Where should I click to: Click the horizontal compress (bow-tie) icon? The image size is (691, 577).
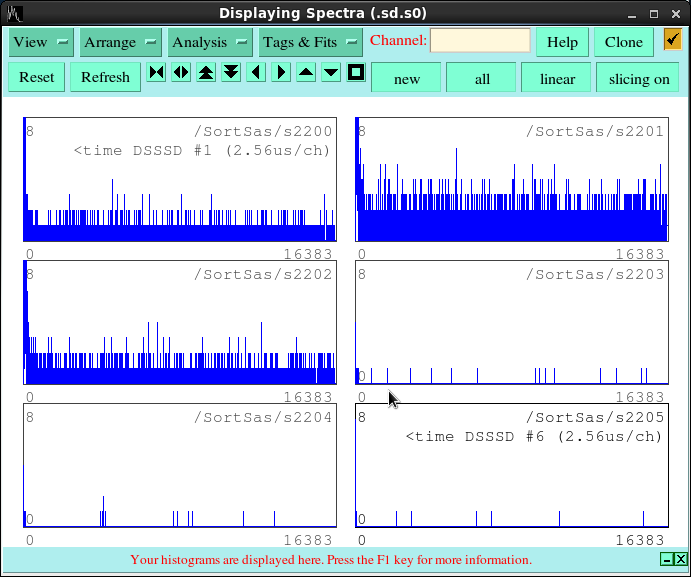tap(157, 73)
